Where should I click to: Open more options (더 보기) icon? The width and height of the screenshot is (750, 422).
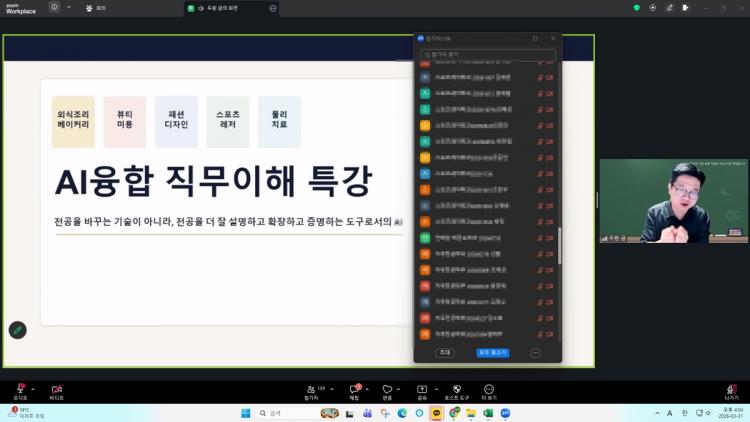(489, 389)
